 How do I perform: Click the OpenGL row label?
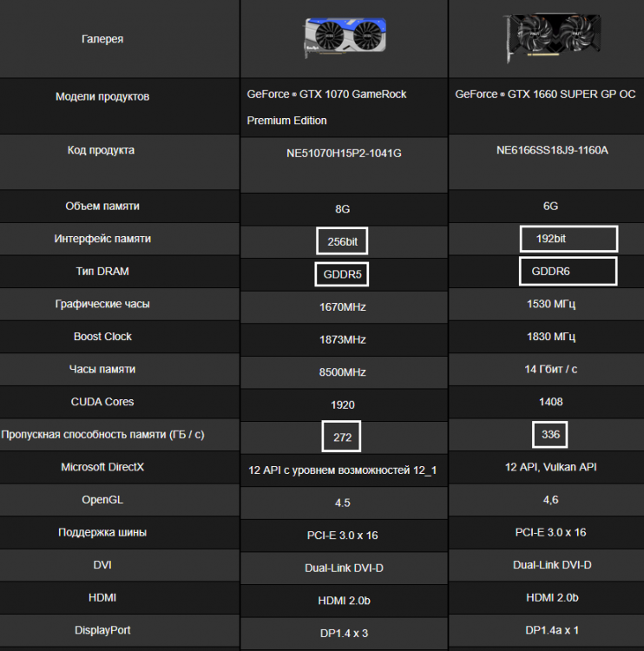102,499
